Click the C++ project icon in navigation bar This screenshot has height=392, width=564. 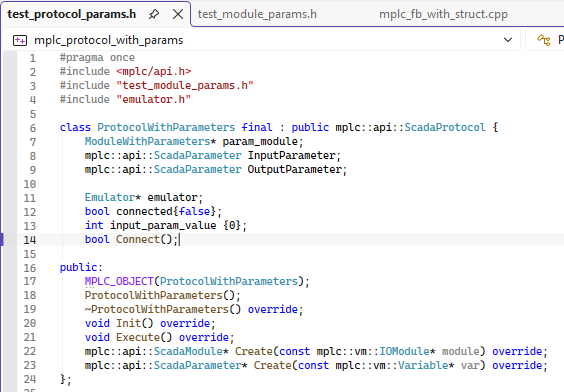(20, 40)
